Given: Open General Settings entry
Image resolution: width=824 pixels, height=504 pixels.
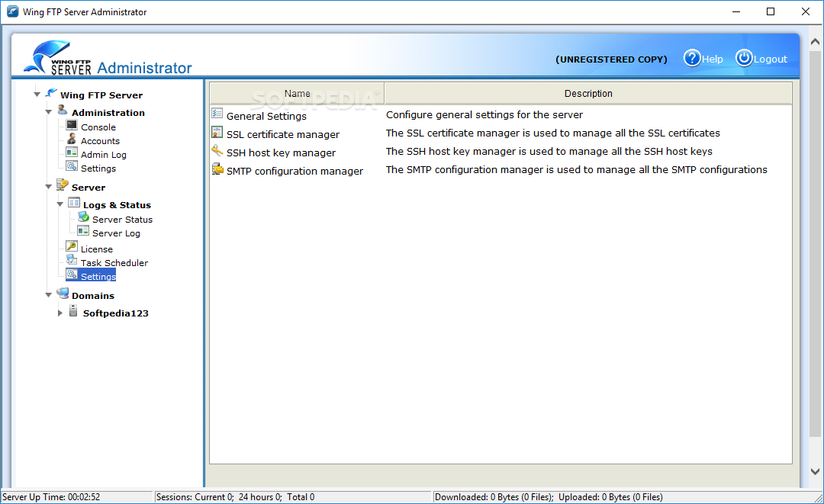Looking at the screenshot, I should (x=266, y=116).
